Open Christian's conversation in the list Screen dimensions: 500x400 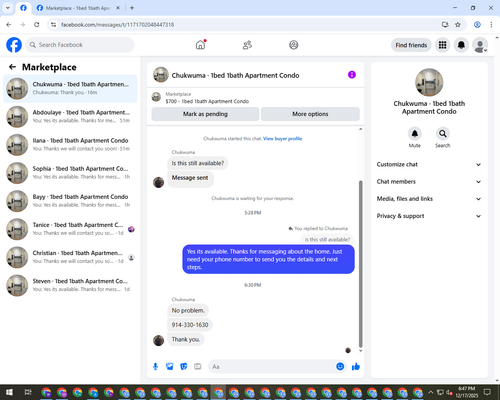pyautogui.click(x=70, y=257)
